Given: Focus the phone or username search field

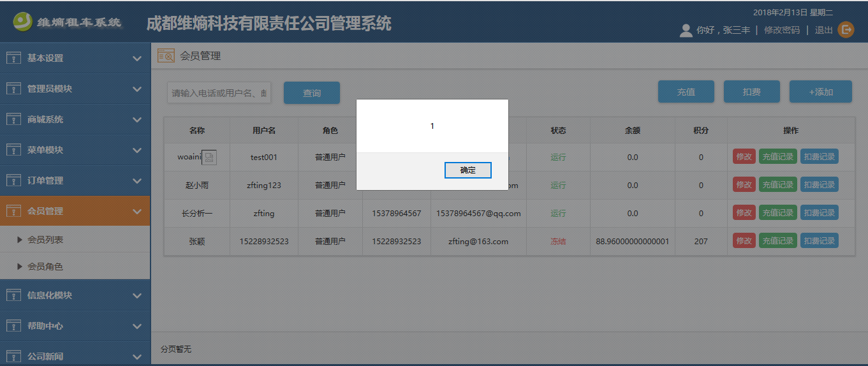Looking at the screenshot, I should point(219,92).
